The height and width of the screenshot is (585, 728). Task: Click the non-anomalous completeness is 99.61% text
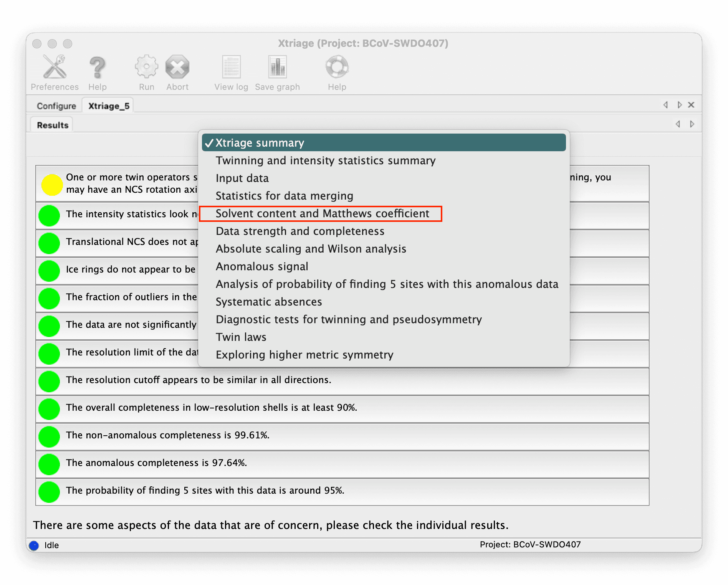tap(167, 435)
